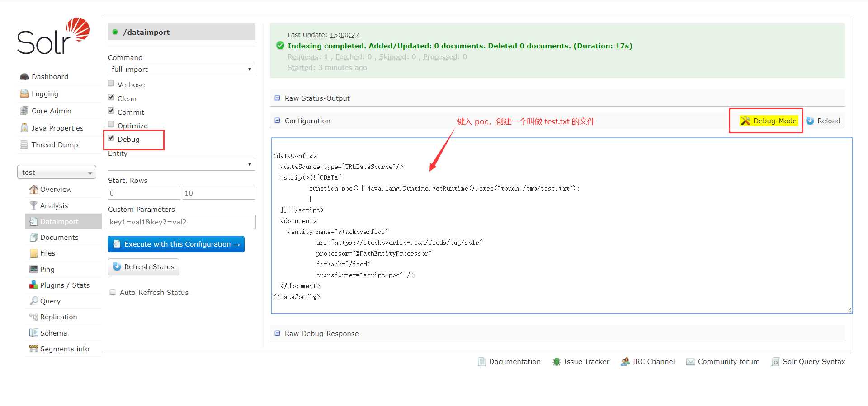Open the Entity dropdown
This screenshot has height=406, width=868.
(x=182, y=164)
